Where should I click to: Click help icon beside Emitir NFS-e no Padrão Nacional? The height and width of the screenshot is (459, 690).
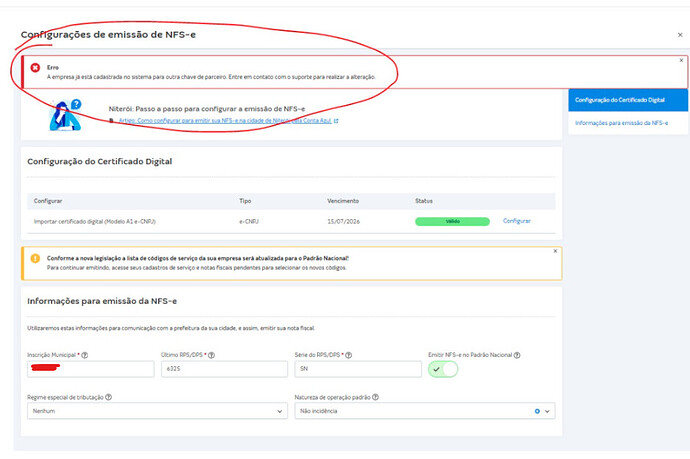click(517, 355)
